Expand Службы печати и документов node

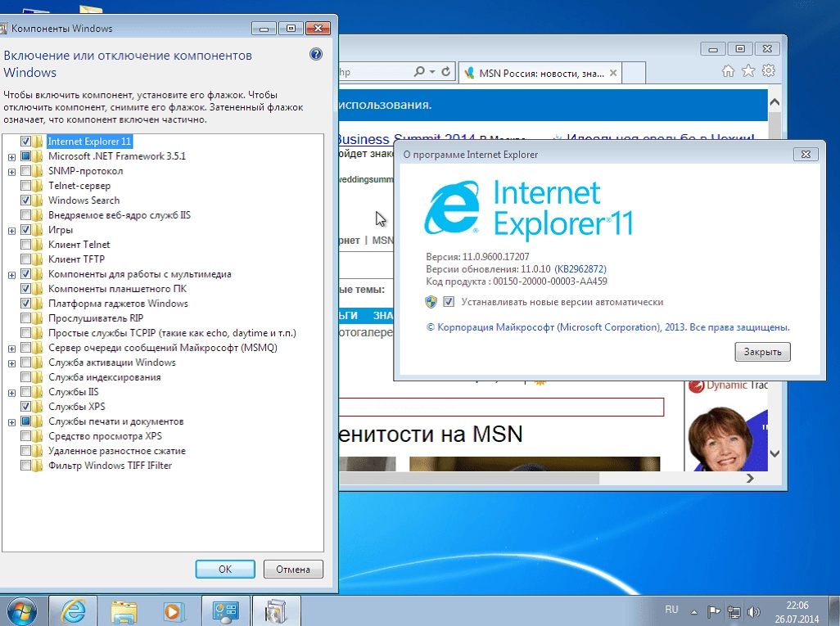pyautogui.click(x=11, y=422)
